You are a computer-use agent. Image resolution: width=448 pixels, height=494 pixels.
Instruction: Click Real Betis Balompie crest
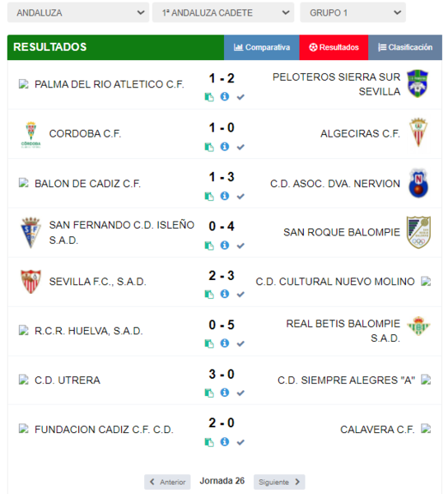pyautogui.click(x=418, y=326)
